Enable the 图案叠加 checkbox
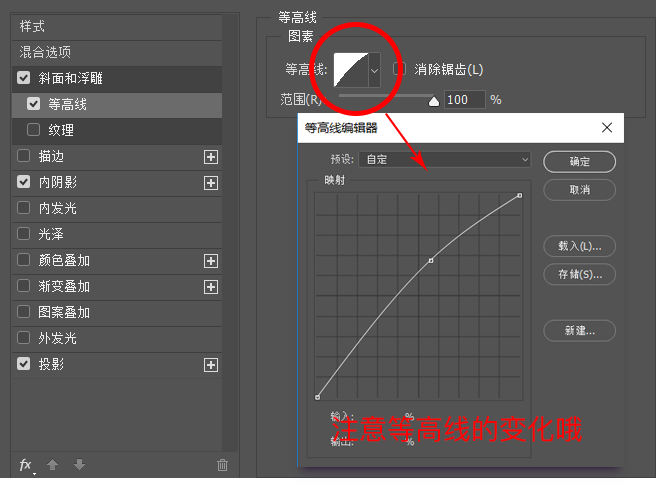This screenshot has width=656, height=485. pos(24,311)
